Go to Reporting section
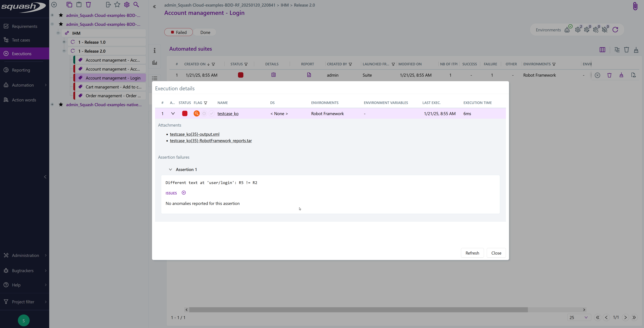This screenshot has width=644, height=328. (21, 70)
